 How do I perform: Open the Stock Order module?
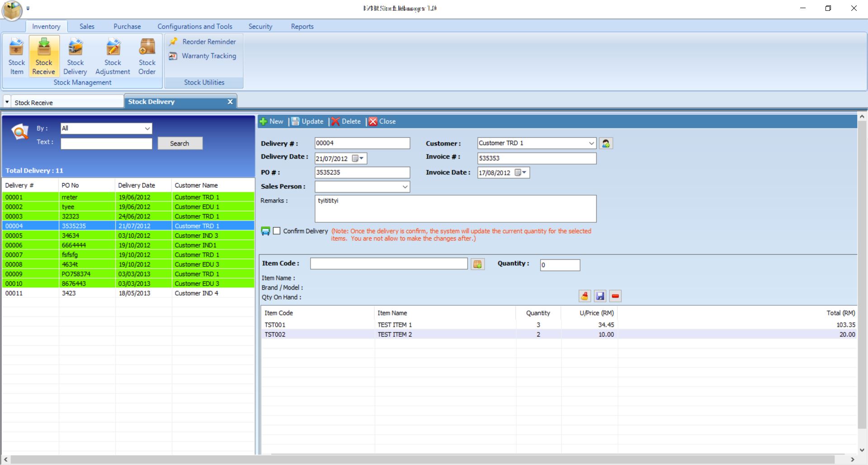coord(147,56)
